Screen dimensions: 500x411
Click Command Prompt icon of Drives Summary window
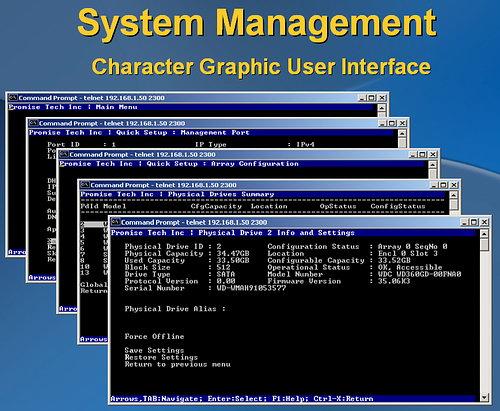pos(85,185)
